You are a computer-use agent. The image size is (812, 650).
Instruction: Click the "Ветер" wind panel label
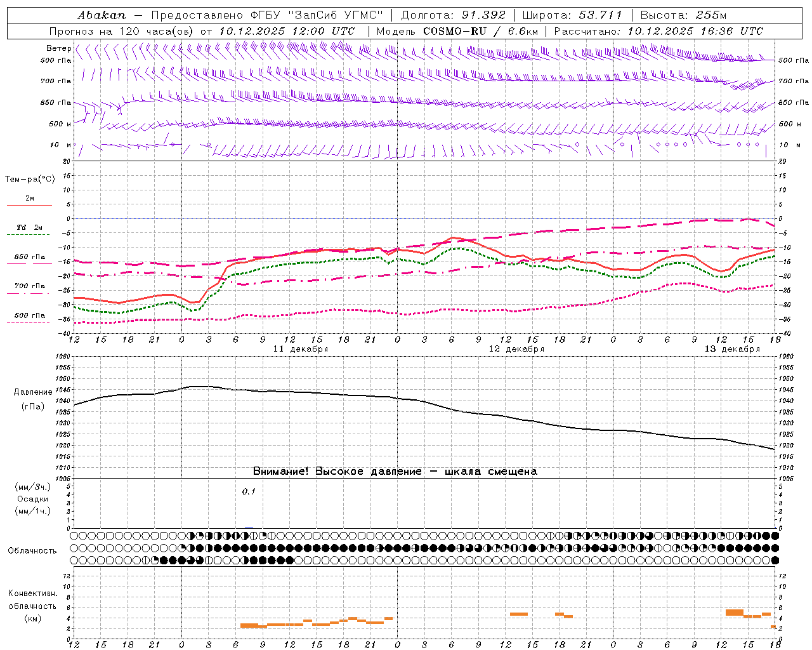click(58, 48)
